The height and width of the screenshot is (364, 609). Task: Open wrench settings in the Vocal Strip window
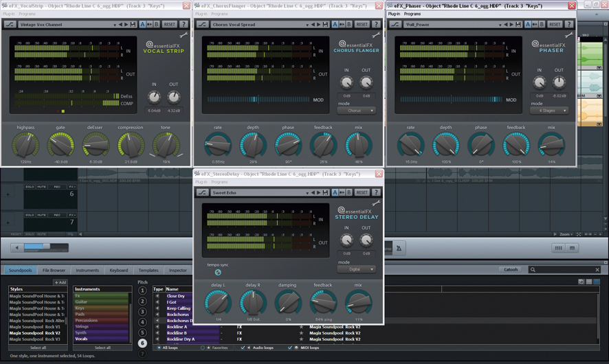184,36
